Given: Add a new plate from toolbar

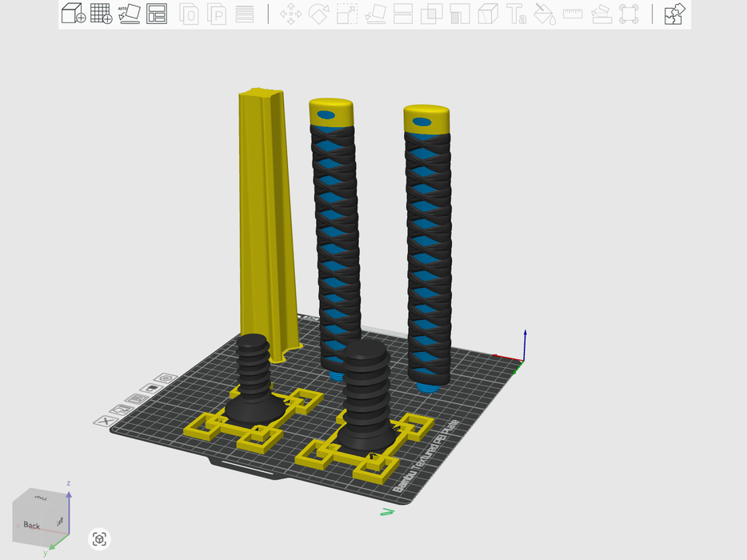Looking at the screenshot, I should coord(101,14).
